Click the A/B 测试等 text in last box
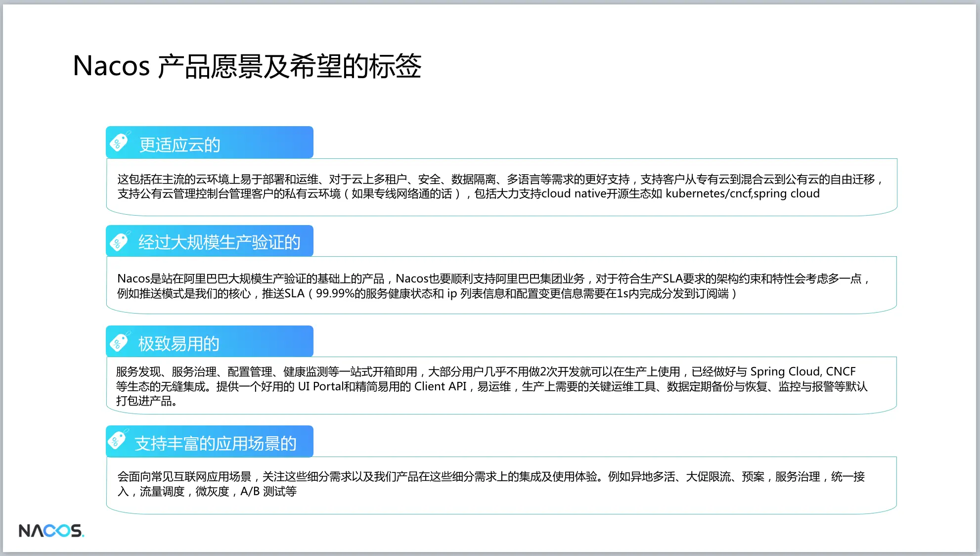 pos(268,491)
